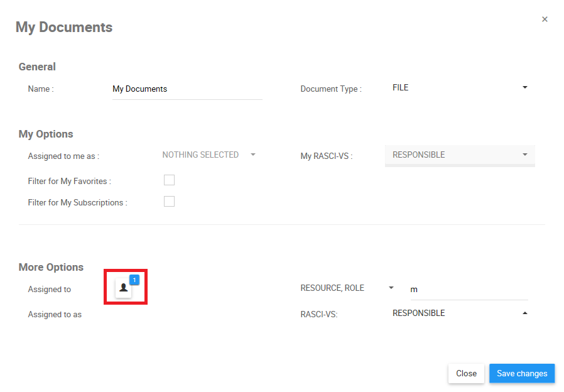This screenshot has width=564, height=392.
Task: Click the search field containing "m"
Action: 469,290
